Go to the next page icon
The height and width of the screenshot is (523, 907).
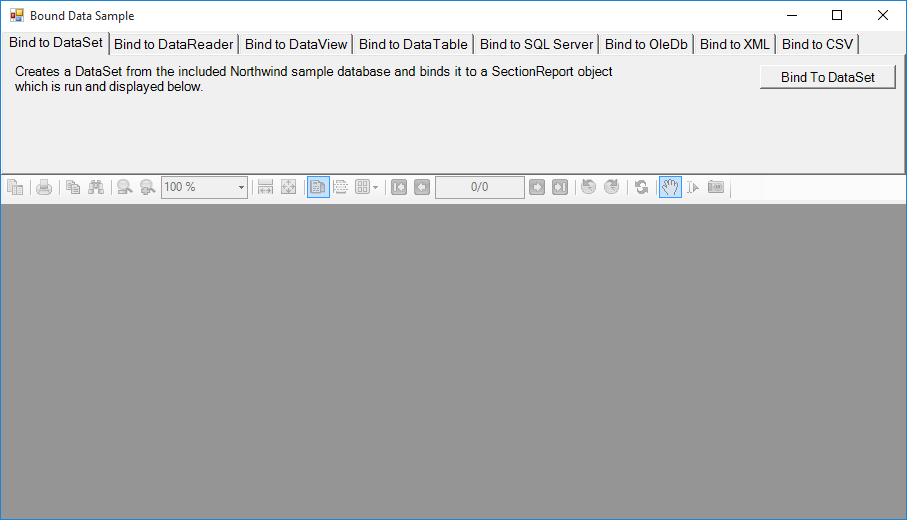pos(537,187)
